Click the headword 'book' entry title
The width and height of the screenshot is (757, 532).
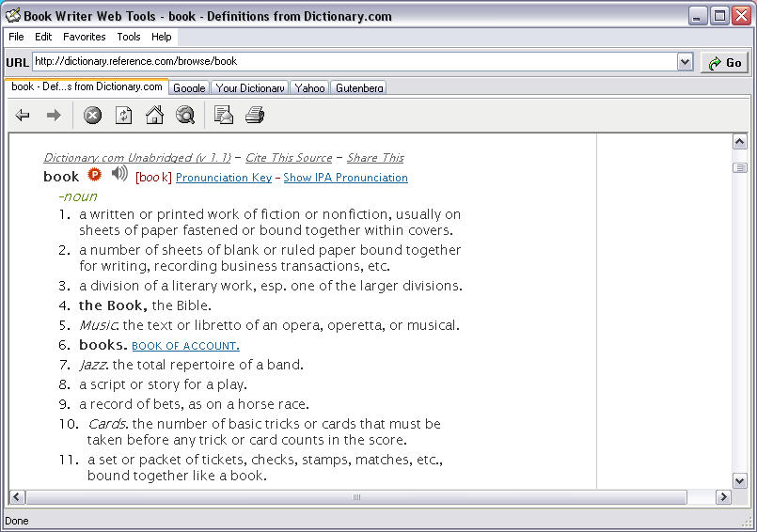coord(61,177)
